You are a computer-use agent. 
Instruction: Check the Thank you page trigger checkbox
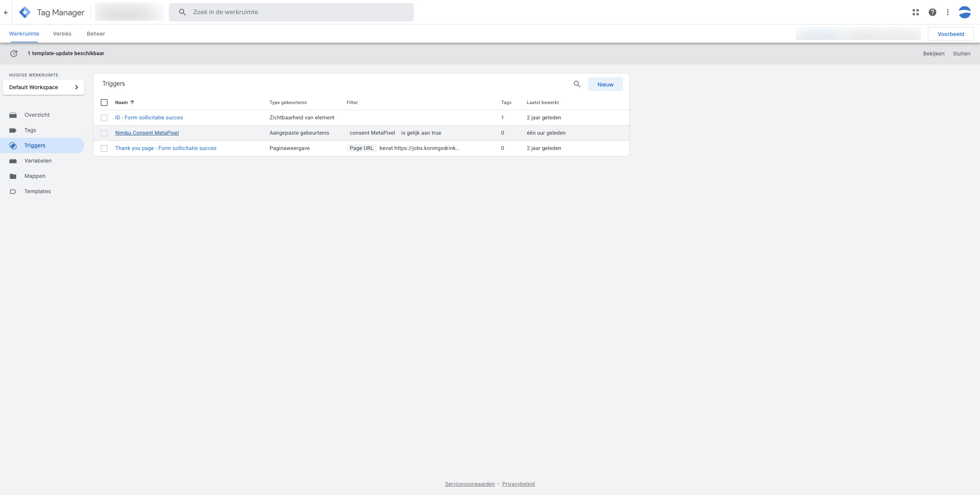pos(104,148)
